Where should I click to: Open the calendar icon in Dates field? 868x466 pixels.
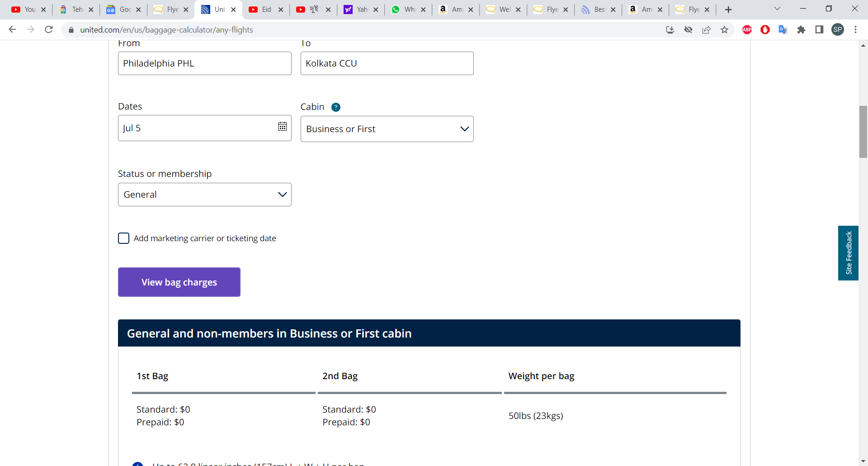(x=282, y=127)
